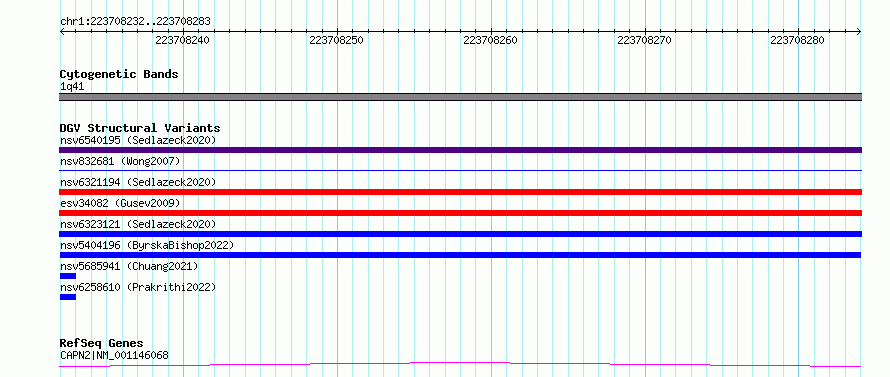Open variant nsv6258610 (Prakrithi2022) label

pyautogui.click(x=138, y=287)
